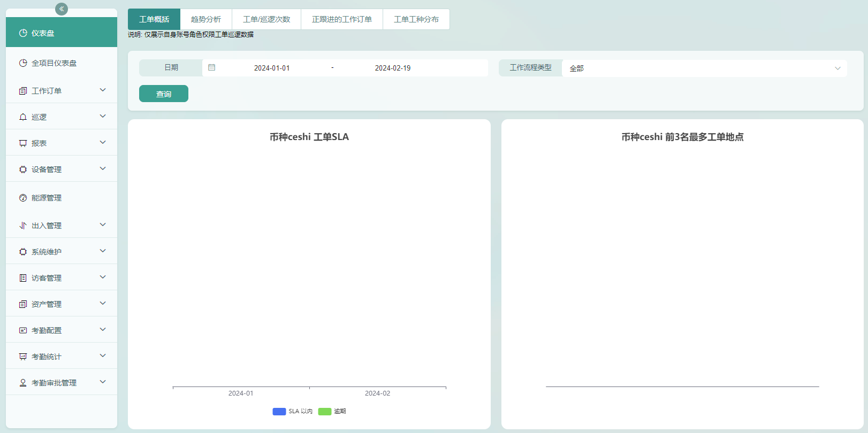
Task: Expand the 考勤统计 submenu arrow
Action: (x=103, y=355)
